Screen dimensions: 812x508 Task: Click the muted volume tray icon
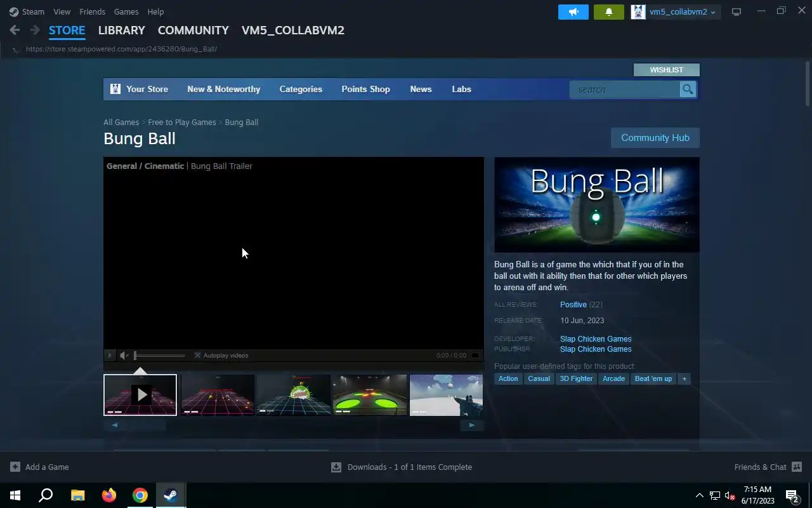(730, 495)
